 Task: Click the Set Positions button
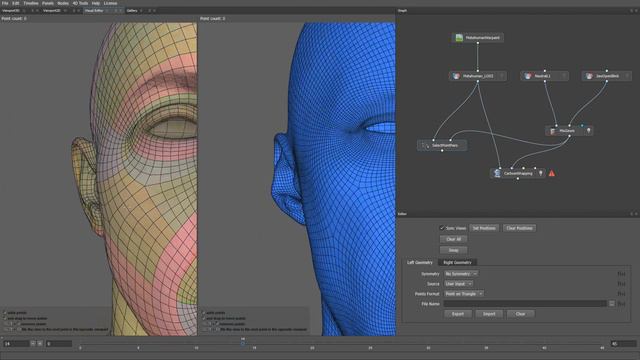[x=484, y=228]
